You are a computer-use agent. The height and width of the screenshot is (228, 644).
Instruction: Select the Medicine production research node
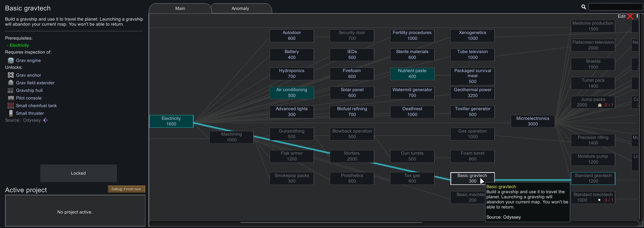coord(593,26)
